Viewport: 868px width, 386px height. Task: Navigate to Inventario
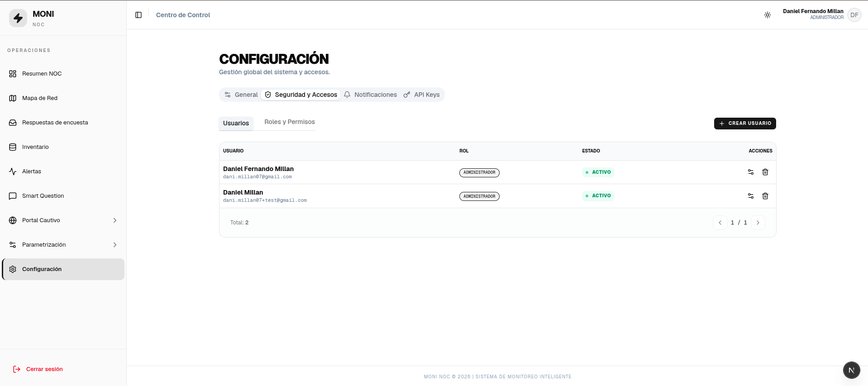63,147
